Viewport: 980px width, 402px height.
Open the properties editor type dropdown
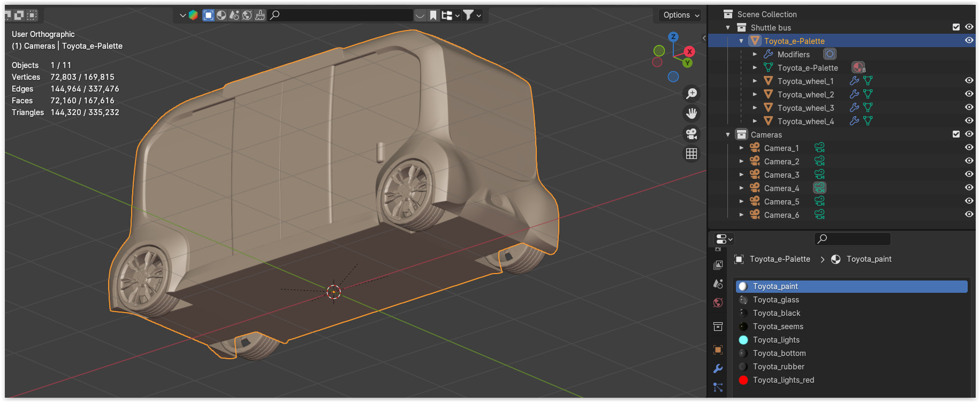(x=724, y=239)
